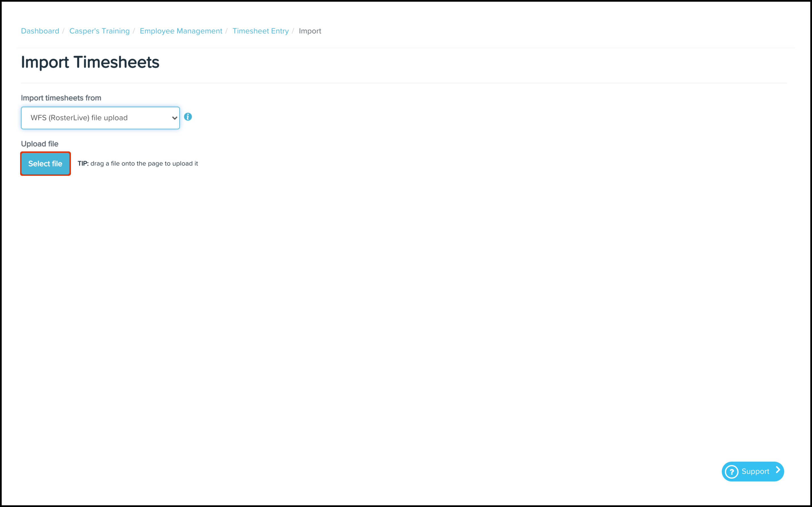This screenshot has height=507, width=812.
Task: Click the slash separator after Dashboard
Action: tap(63, 31)
